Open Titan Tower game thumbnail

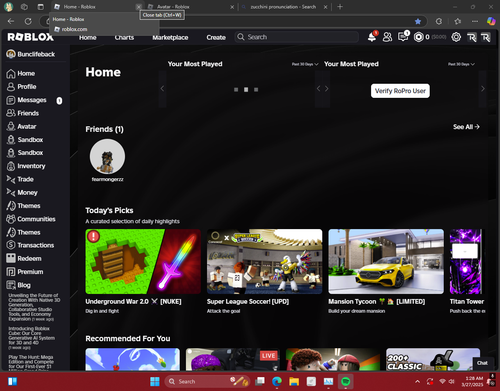466,261
